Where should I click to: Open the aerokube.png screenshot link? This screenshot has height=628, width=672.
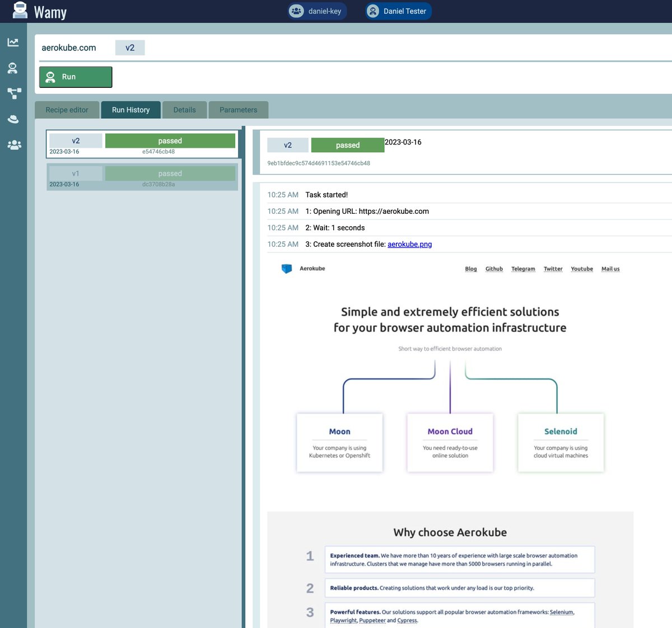tap(409, 244)
